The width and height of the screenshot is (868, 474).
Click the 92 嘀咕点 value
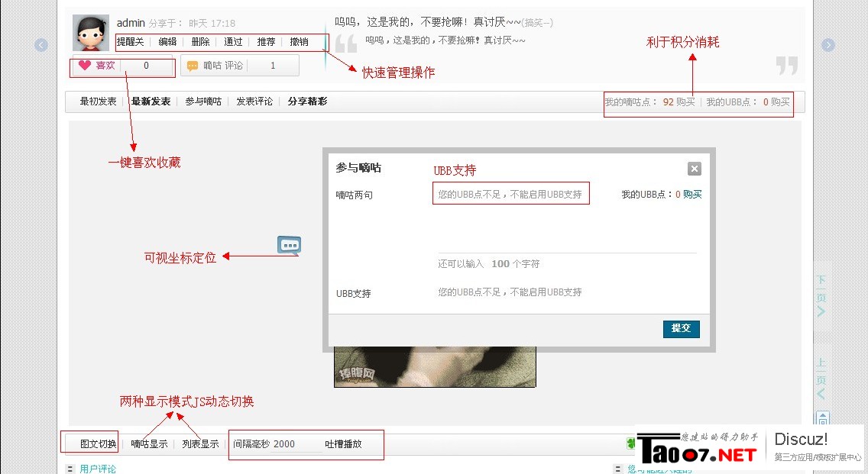(668, 102)
